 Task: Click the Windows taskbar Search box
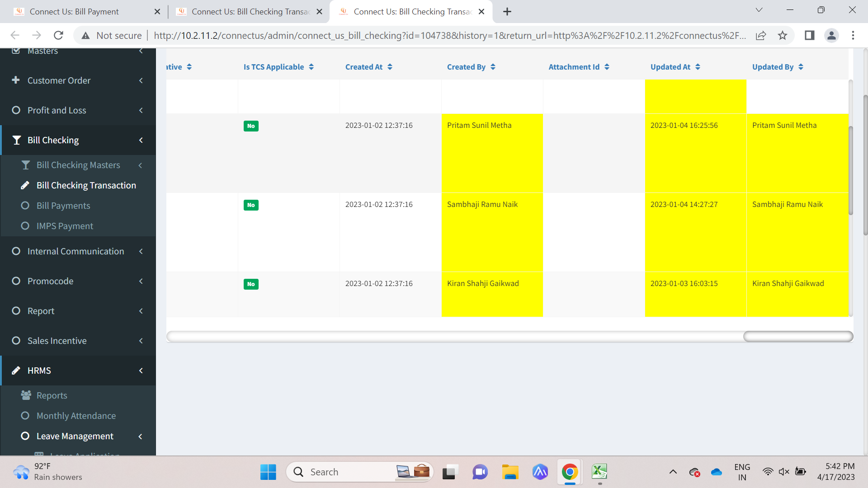[359, 472]
